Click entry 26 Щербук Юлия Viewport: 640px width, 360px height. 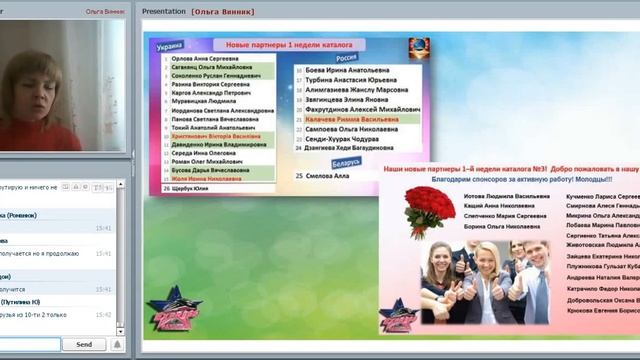click(x=186, y=189)
